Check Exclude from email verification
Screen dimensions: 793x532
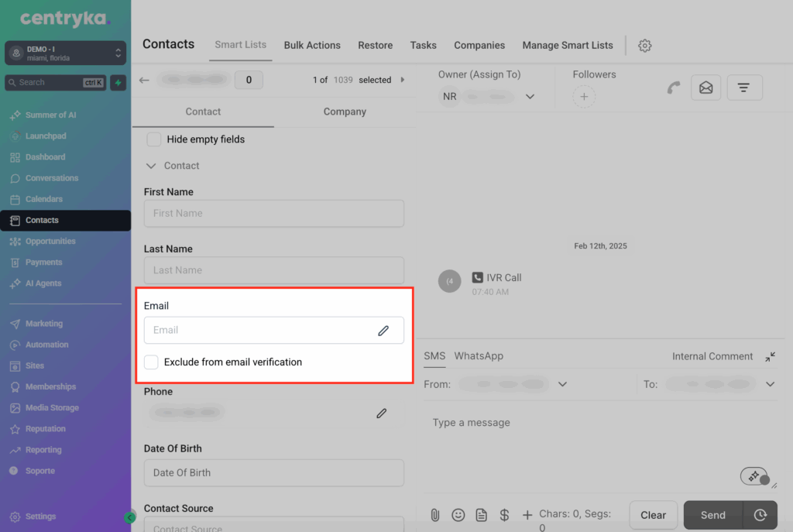coord(152,362)
